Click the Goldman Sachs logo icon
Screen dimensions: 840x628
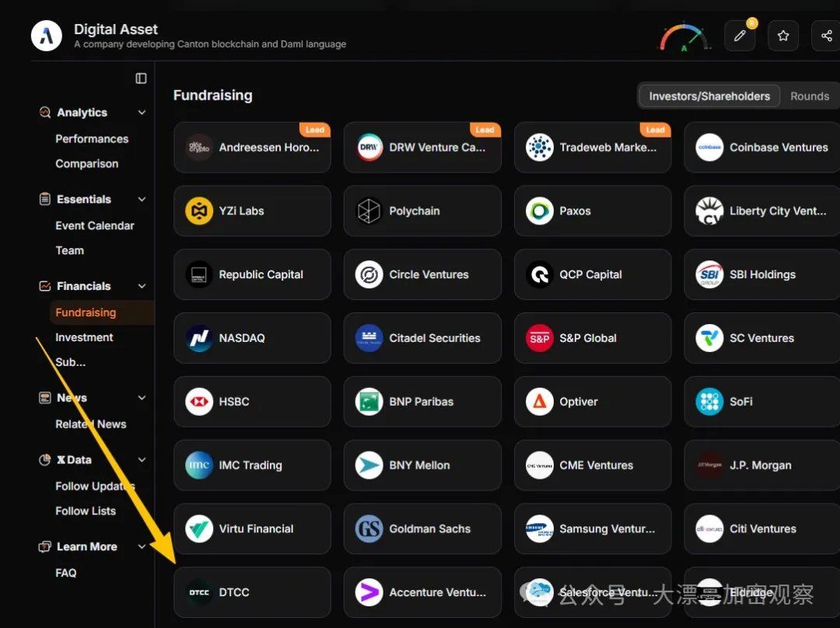(x=369, y=529)
